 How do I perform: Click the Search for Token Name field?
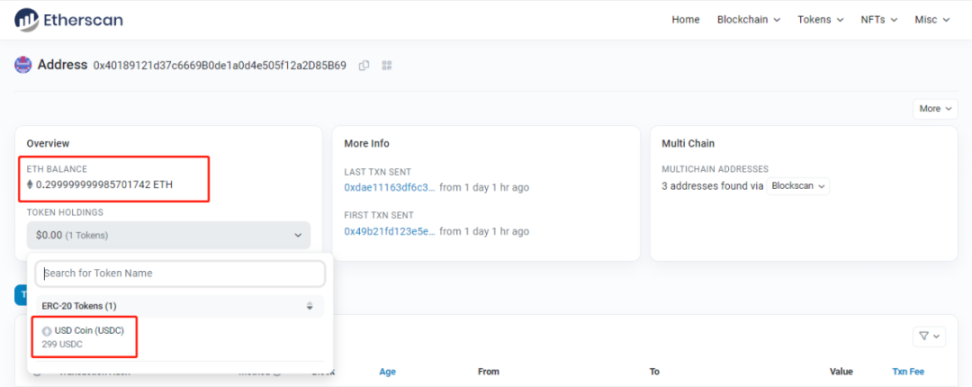(x=180, y=274)
